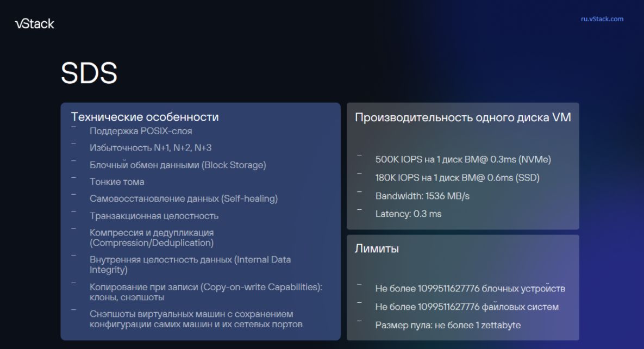Click 'Latency: 0.3 ms' line
Screen dimensions: 644x349
pyautogui.click(x=408, y=214)
